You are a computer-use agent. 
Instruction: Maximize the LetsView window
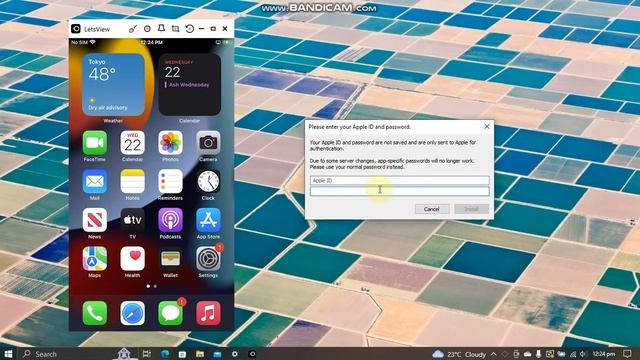[213, 29]
